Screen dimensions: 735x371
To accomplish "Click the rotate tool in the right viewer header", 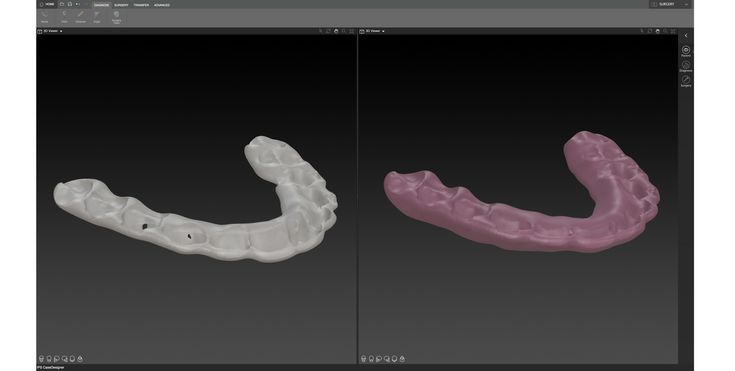I will 650,31.
